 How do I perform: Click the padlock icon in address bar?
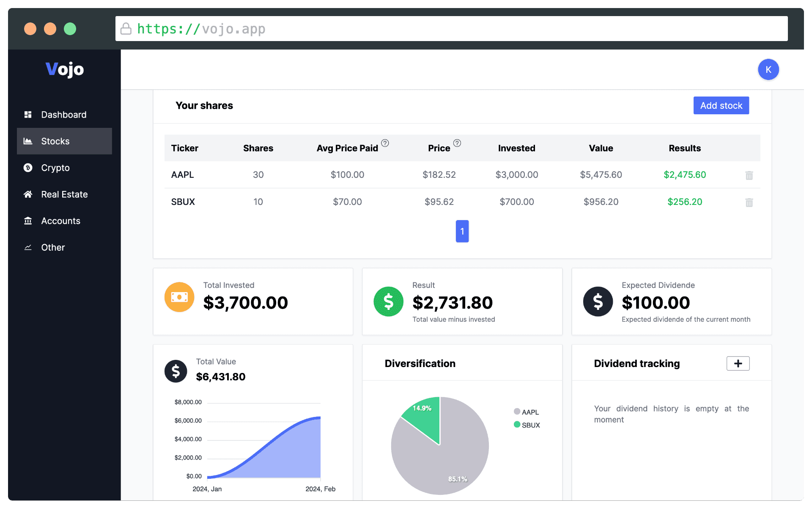tap(126, 29)
